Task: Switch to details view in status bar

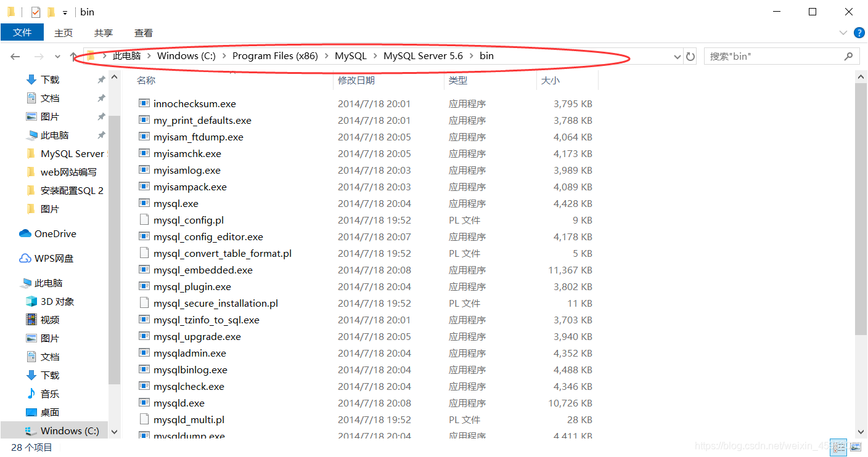Action: [838, 446]
